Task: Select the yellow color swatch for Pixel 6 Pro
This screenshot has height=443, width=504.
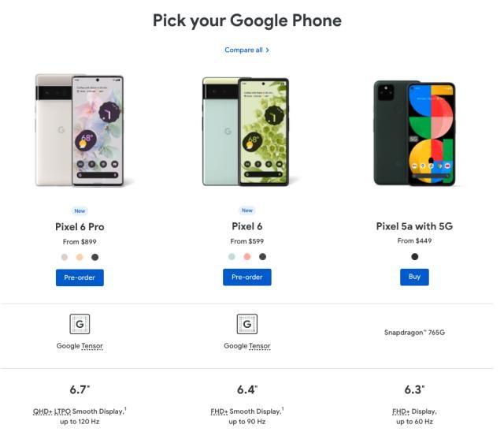Action: [80, 257]
